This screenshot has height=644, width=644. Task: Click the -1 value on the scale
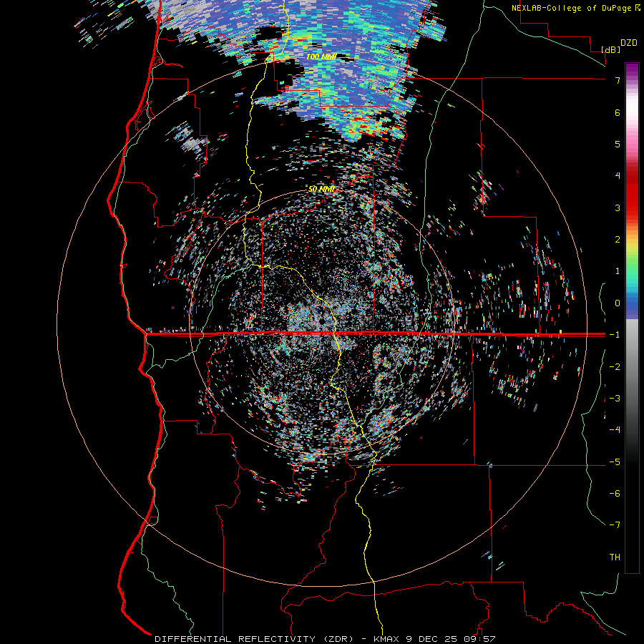pyautogui.click(x=615, y=335)
